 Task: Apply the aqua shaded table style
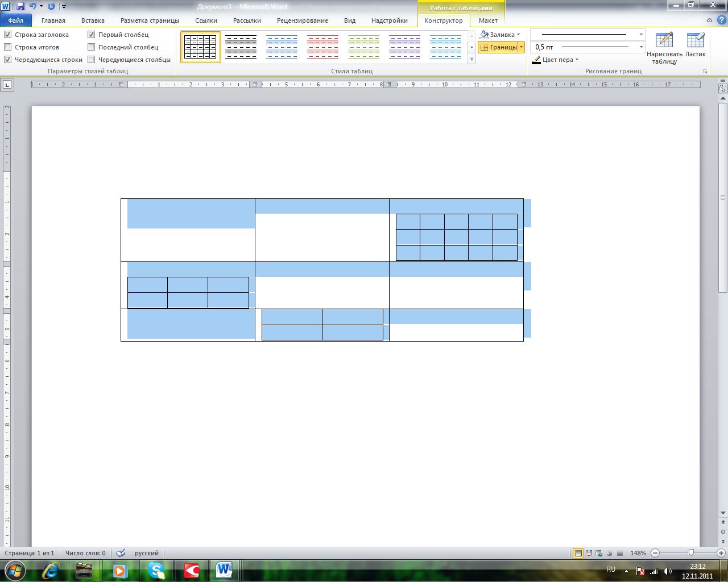(x=445, y=47)
